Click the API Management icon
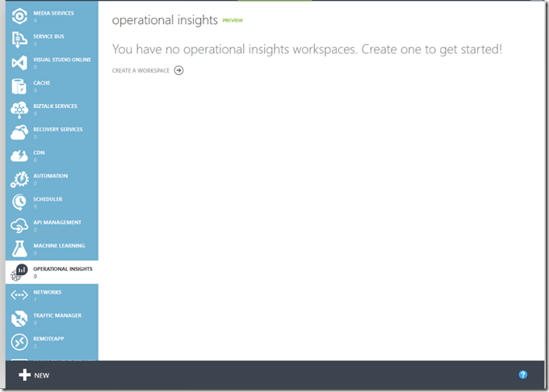 pos(19,226)
